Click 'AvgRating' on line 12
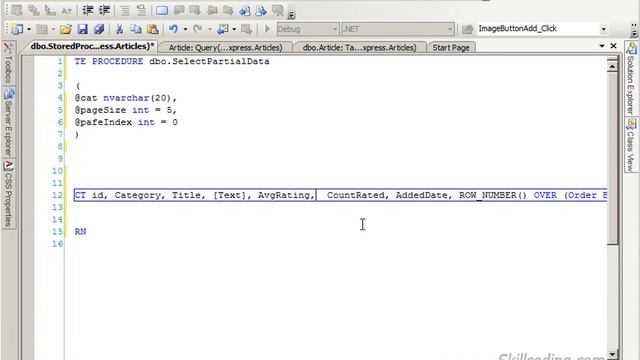640x360 pixels. 284,196
